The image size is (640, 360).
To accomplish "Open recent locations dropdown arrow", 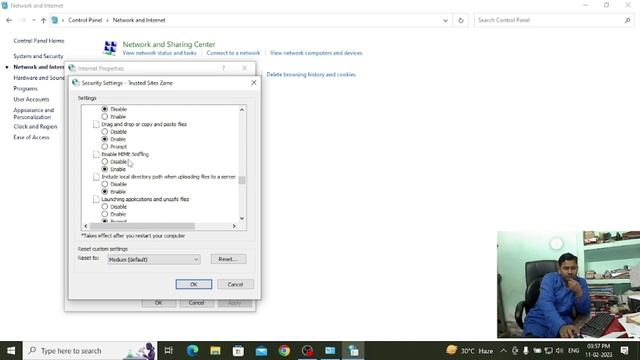I will (33, 20).
